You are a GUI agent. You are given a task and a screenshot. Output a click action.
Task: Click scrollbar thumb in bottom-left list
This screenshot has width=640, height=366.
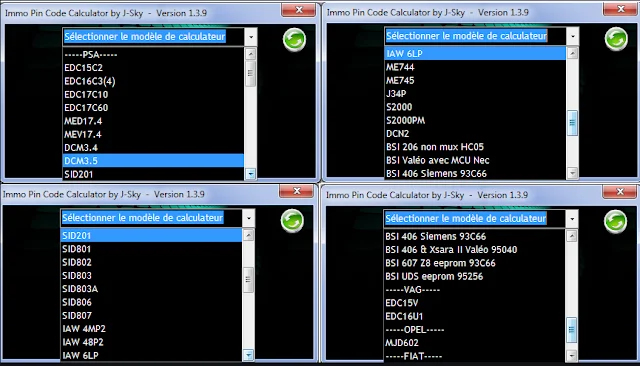[x=248, y=280]
